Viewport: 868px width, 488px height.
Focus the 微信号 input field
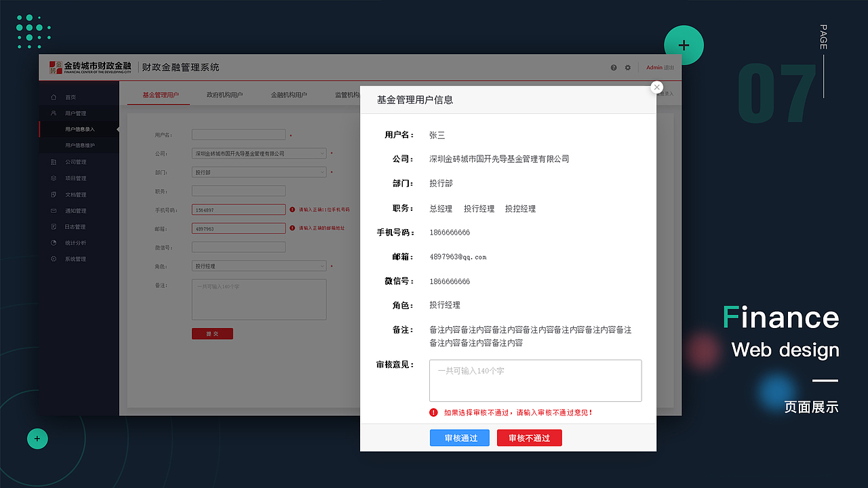point(239,247)
